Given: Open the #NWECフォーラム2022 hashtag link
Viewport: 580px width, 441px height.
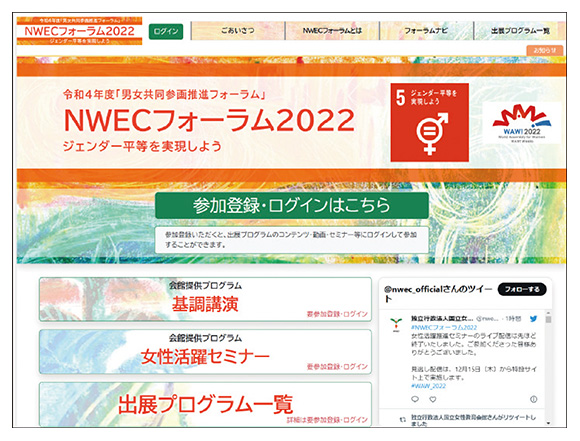Looking at the screenshot, I should pyautogui.click(x=444, y=327).
